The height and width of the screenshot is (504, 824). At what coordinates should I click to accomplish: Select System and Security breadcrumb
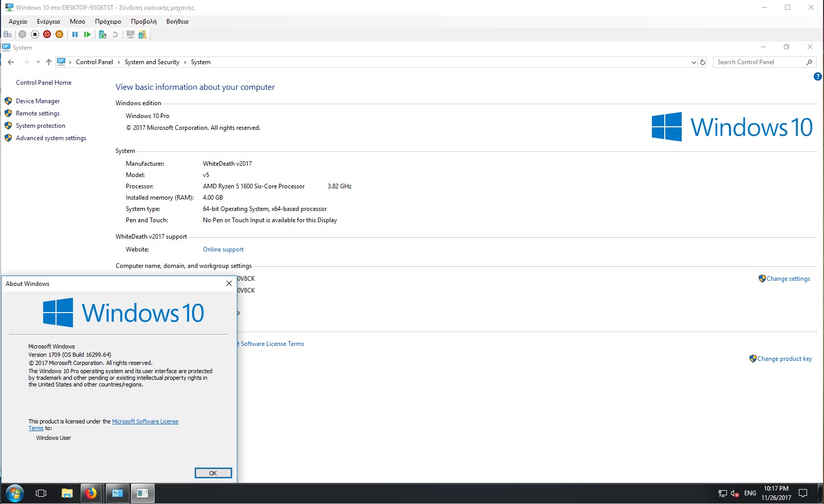point(152,62)
